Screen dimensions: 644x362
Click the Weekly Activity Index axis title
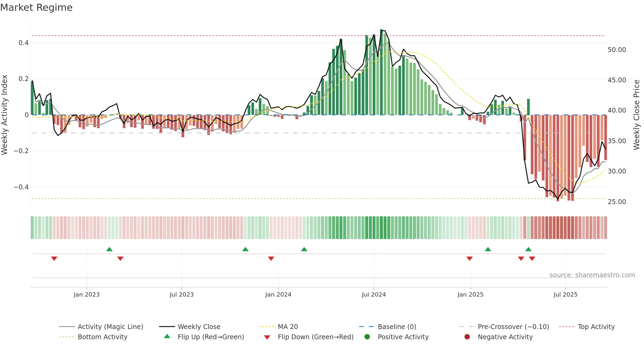pyautogui.click(x=4, y=115)
